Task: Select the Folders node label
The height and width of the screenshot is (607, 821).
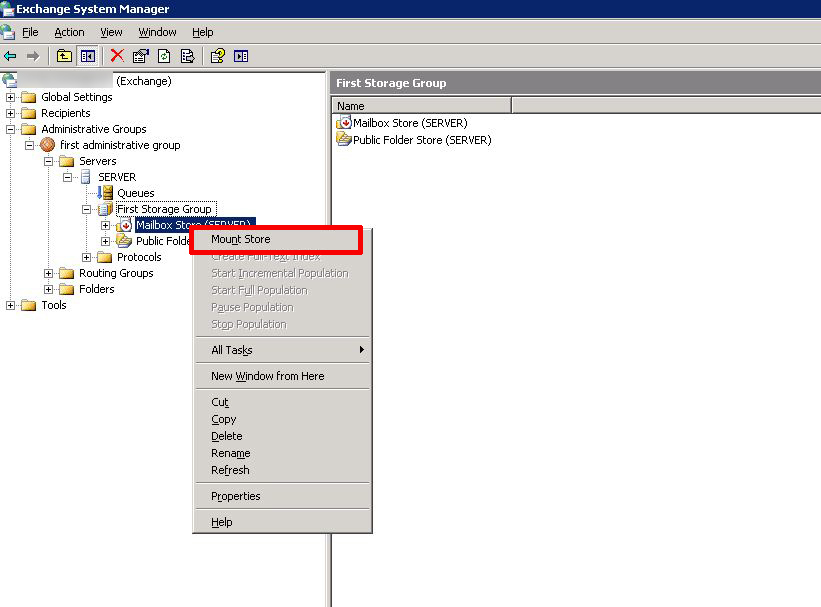Action: click(96, 289)
